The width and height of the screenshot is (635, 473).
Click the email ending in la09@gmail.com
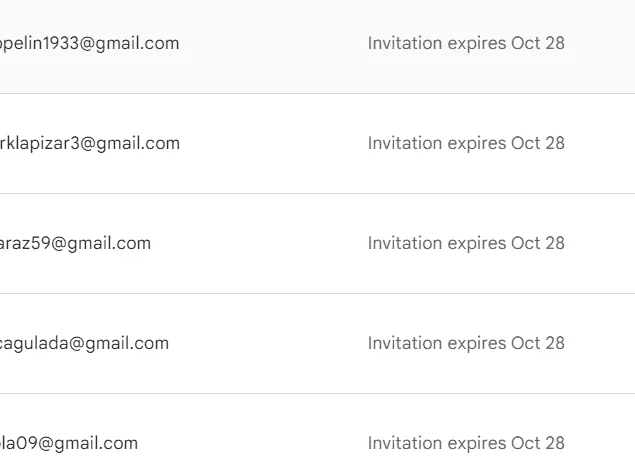click(69, 443)
